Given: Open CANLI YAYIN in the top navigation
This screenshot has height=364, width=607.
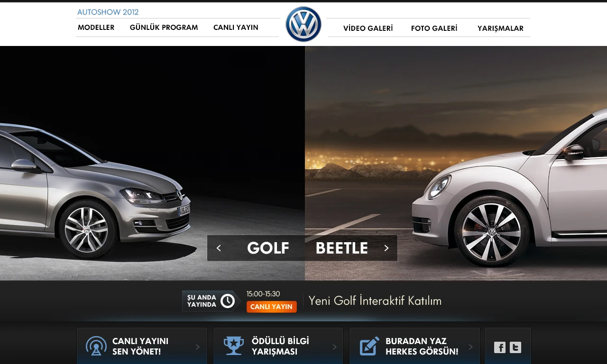Looking at the screenshot, I should click(x=236, y=27).
